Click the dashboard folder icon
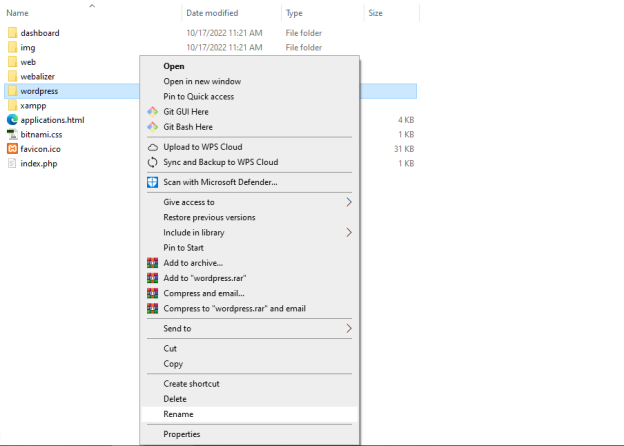This screenshot has width=624, height=446. 12,33
